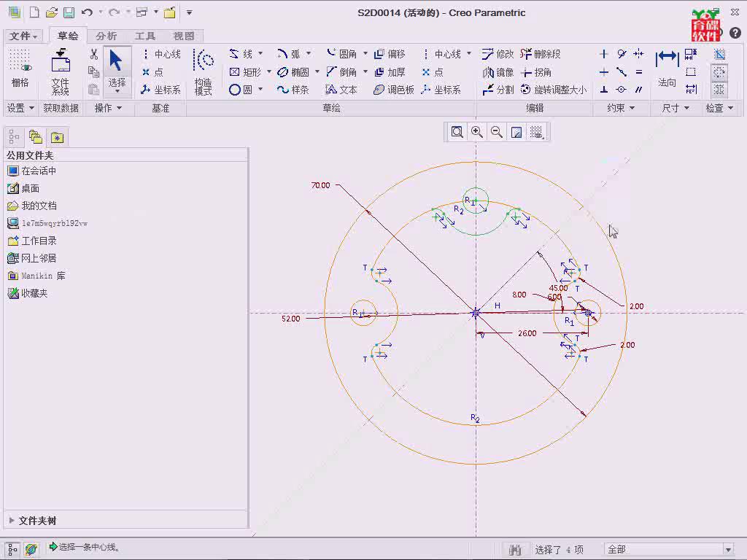This screenshot has width=747, height=560.
Task: Select the Chamfer tool
Action: [341, 72]
